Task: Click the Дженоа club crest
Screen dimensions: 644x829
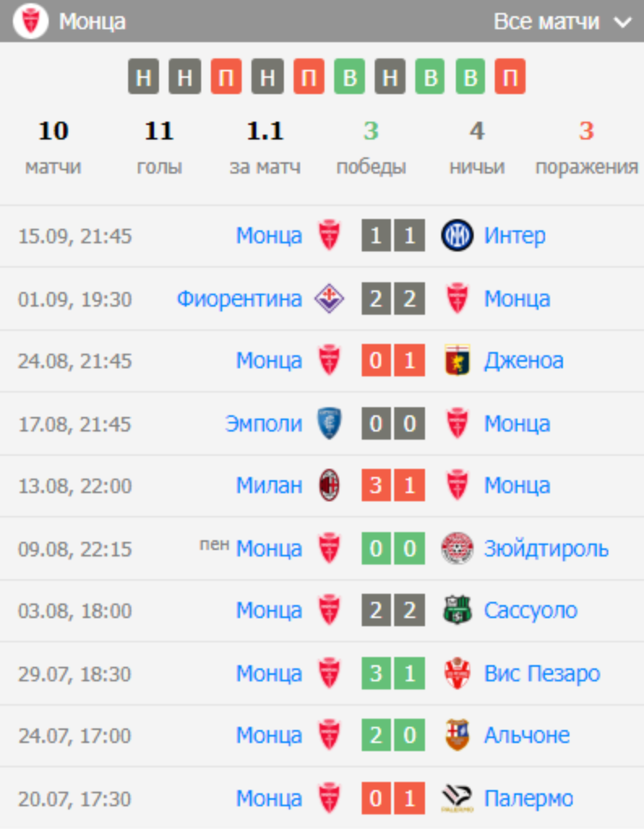Action: tap(456, 360)
